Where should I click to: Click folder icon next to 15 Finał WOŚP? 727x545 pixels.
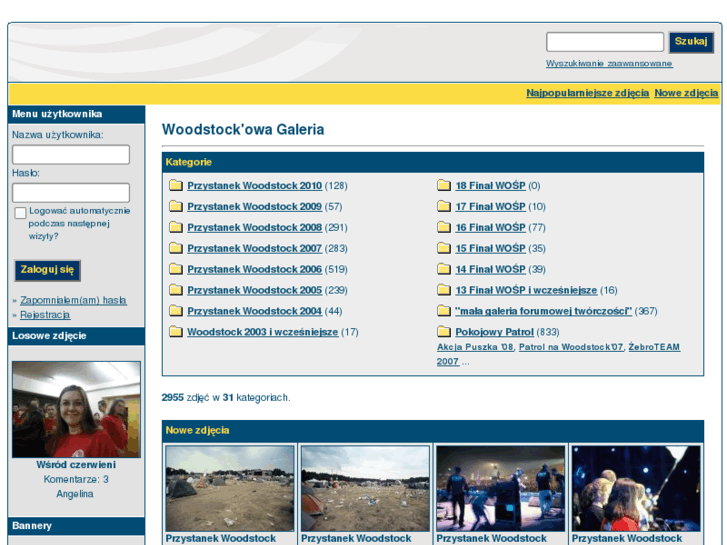[x=444, y=248]
